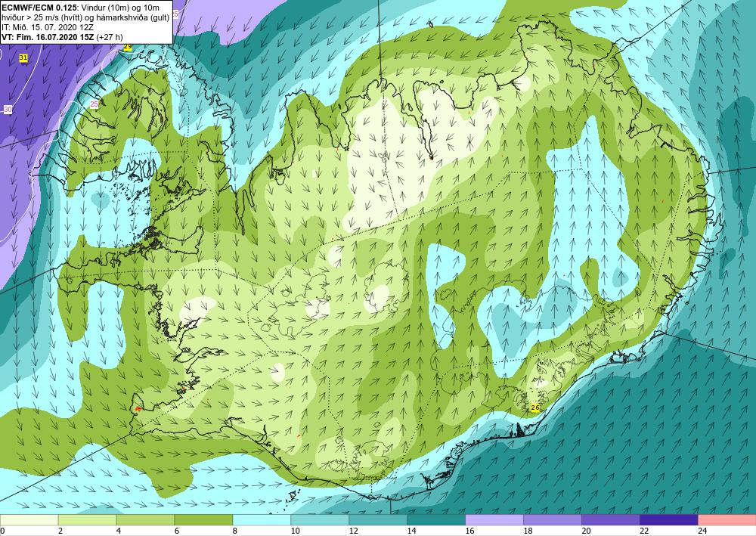Click the legend scale value "14"

(412, 531)
